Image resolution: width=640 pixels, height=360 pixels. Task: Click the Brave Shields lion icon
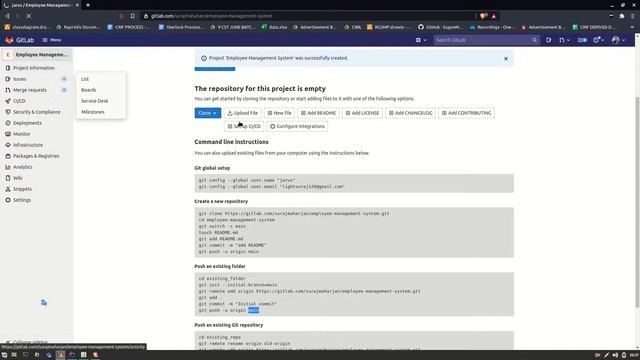pyautogui.click(x=483, y=16)
